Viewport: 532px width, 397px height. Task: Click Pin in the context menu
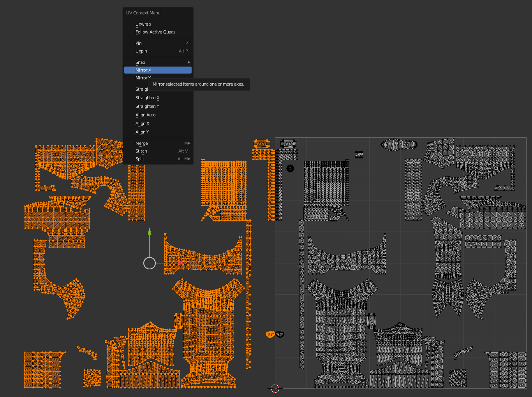[x=158, y=43]
